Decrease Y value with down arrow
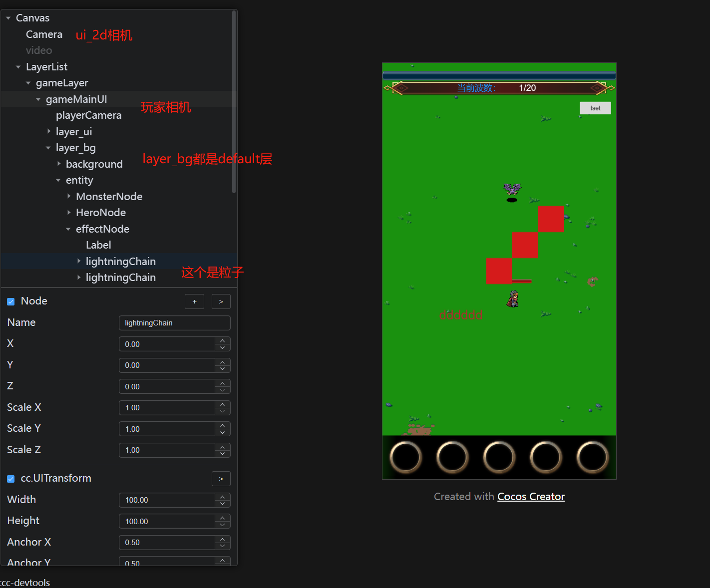Image resolution: width=710 pixels, height=588 pixels. click(x=223, y=368)
